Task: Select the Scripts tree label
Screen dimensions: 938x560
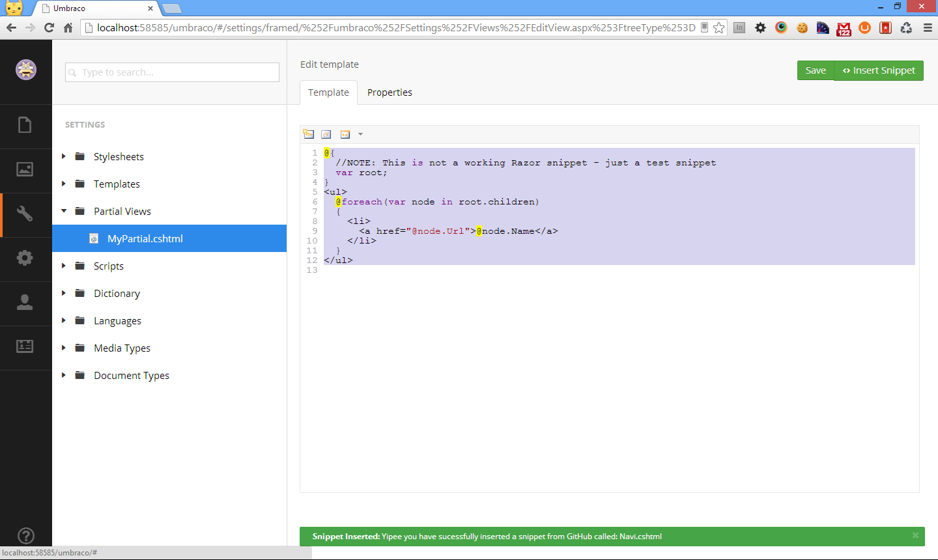Action: coord(109,266)
